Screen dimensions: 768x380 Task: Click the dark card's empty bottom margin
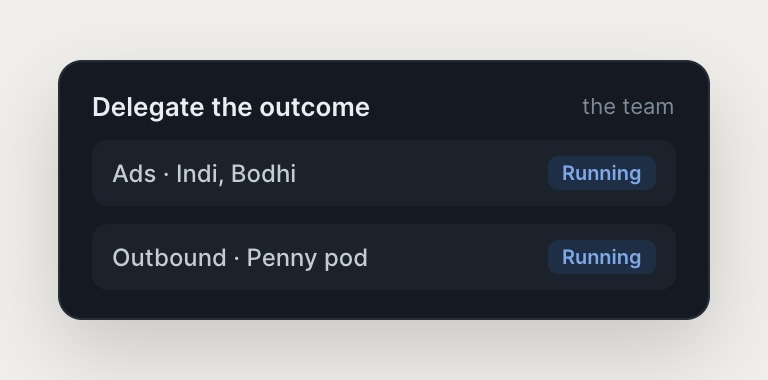(x=384, y=305)
